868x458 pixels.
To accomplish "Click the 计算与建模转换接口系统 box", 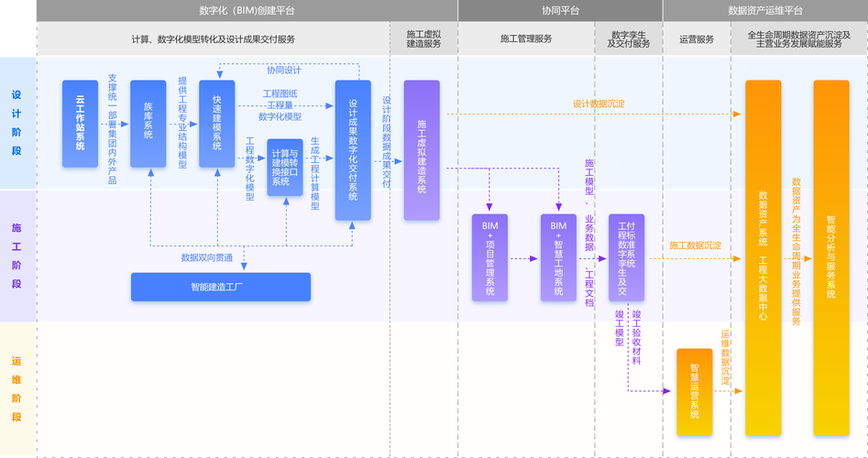I will point(285,167).
